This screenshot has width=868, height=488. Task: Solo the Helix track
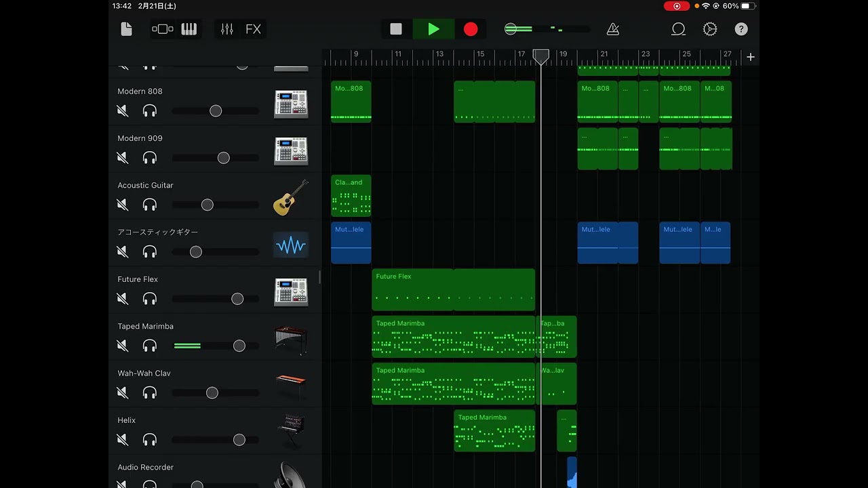click(x=150, y=439)
